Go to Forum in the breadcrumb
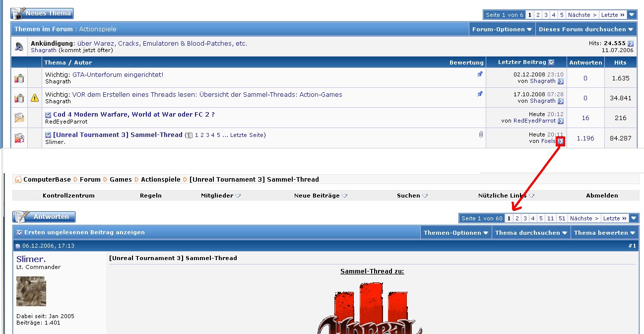 pos(90,179)
